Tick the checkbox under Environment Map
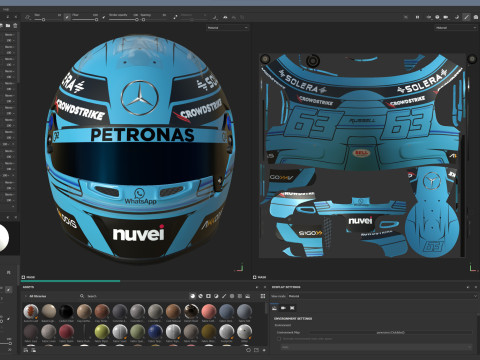Image resolution: width=480 pixels, height=360 pixels. (279, 339)
